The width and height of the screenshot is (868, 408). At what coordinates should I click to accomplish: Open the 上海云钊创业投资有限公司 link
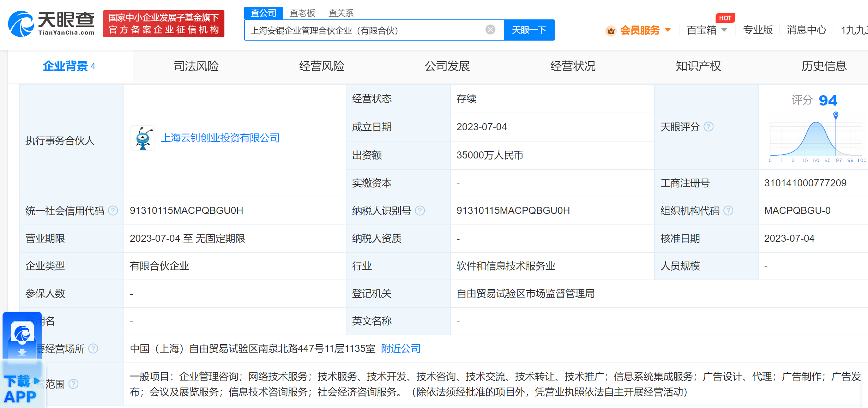coord(220,138)
